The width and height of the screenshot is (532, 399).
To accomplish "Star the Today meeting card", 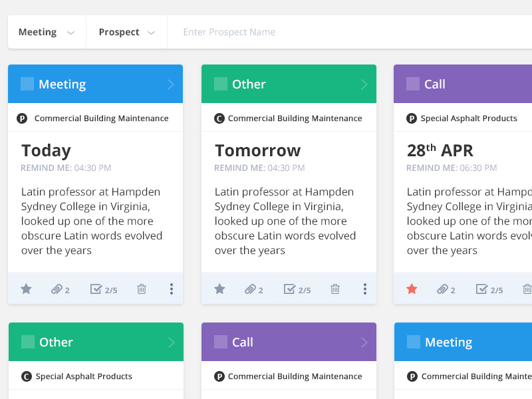I will (26, 289).
